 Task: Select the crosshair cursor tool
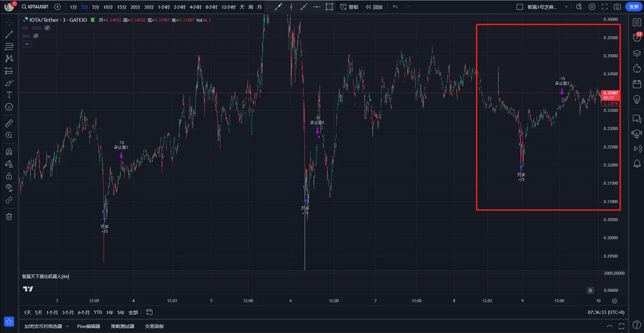9,22
